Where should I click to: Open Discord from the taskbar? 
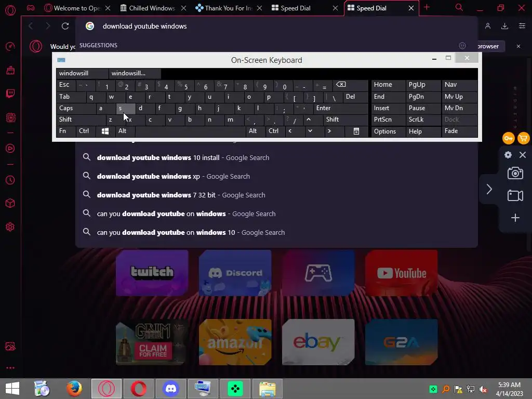point(170,389)
